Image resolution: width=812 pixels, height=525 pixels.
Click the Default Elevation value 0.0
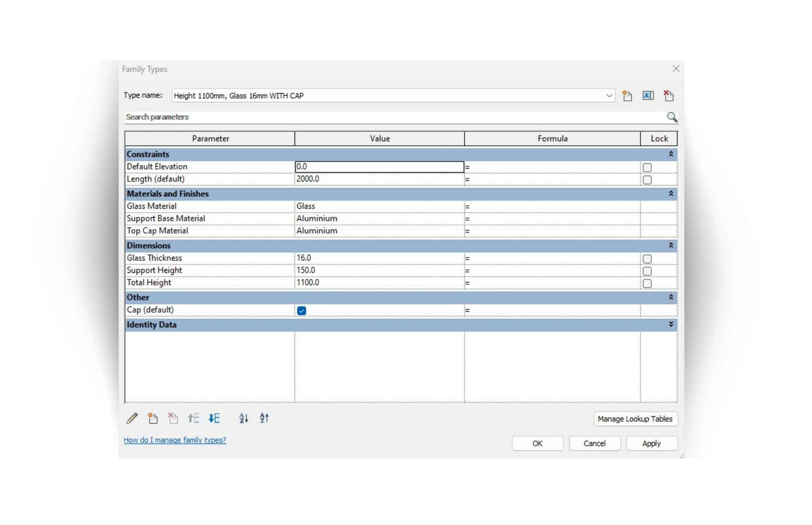coord(379,167)
